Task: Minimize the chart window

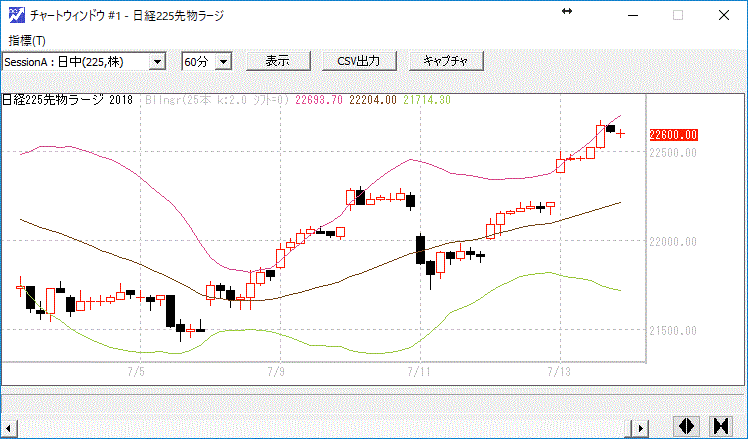Action: coord(633,15)
